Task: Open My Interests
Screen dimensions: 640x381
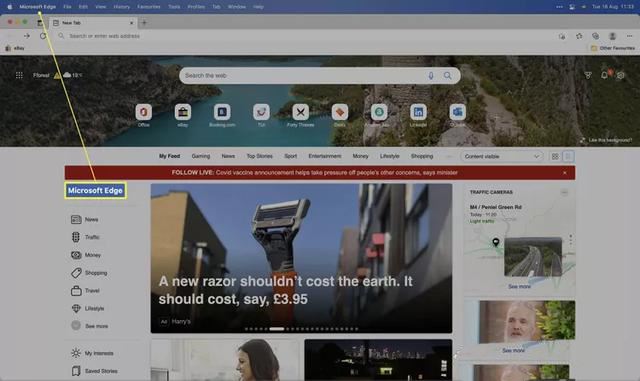Action: pos(92,353)
